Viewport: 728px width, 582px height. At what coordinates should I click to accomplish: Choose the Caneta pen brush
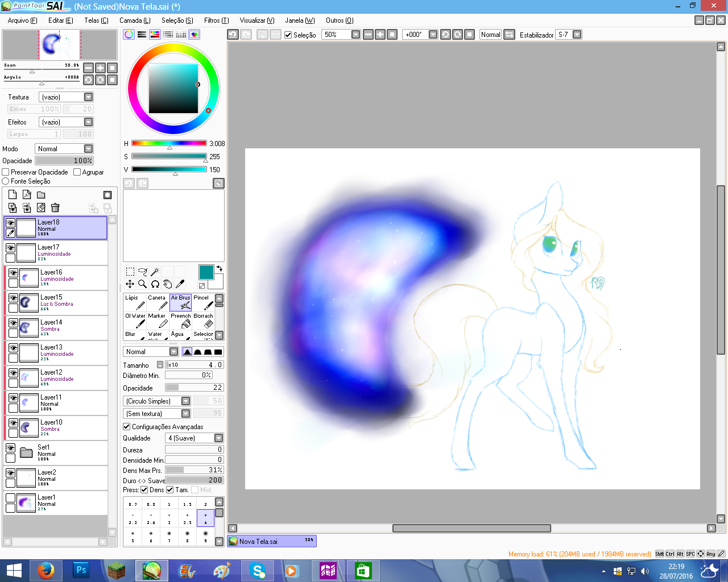[x=158, y=302]
